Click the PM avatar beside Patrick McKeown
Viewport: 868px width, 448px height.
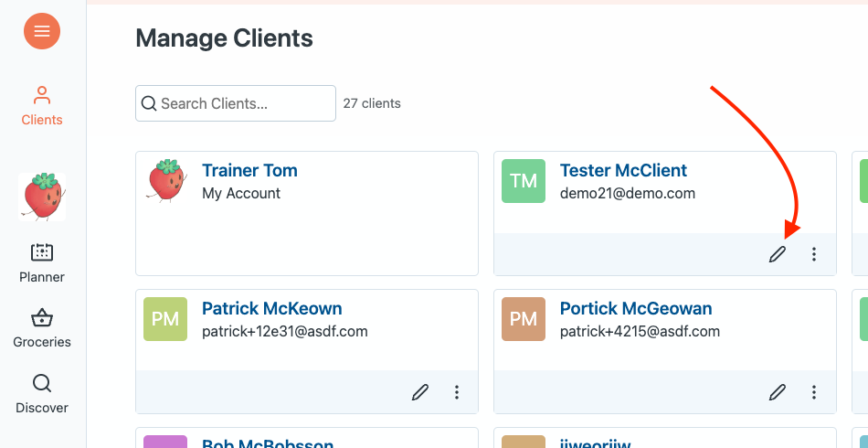[165, 319]
